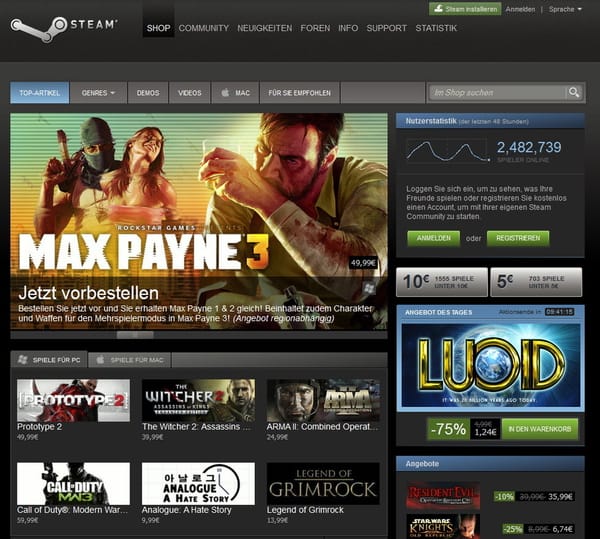
Task: Switch to the Spiele für Mac tab
Action: click(130, 360)
